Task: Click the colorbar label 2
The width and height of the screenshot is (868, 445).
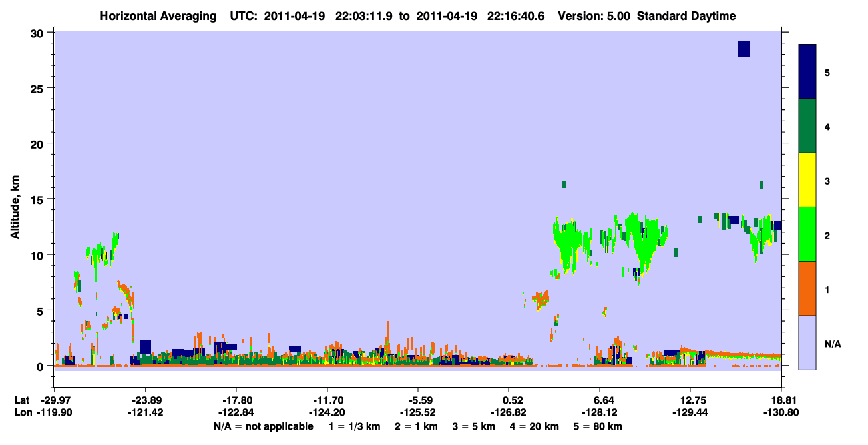Action: tap(827, 235)
